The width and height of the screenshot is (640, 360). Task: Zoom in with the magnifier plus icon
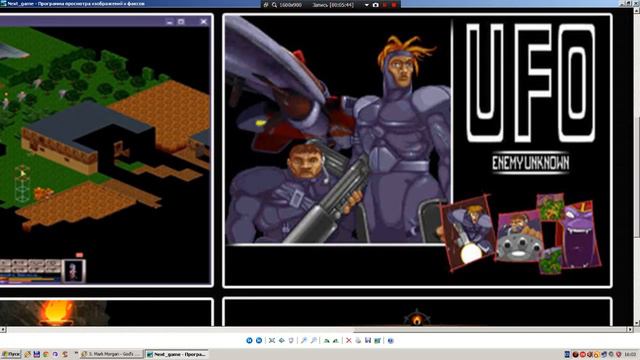tap(304, 340)
